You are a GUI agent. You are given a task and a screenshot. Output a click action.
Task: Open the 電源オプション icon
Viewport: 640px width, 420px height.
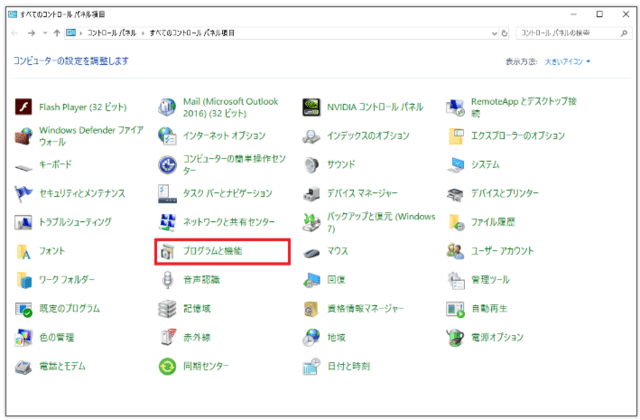(455, 338)
